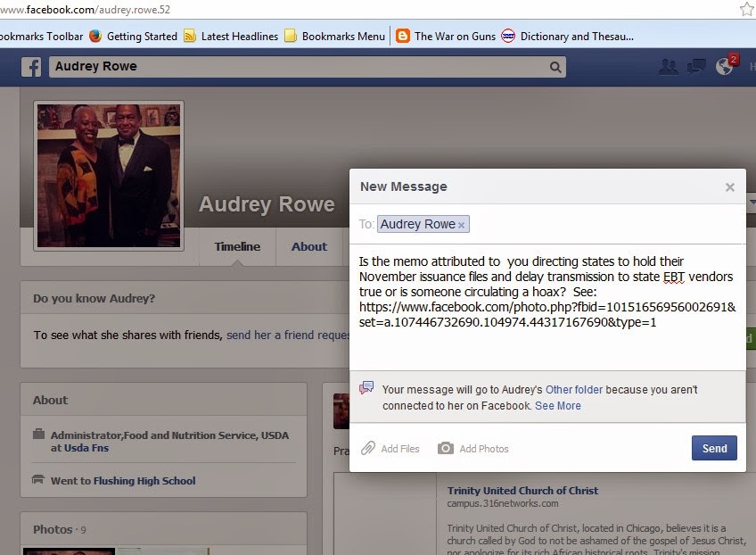
Task: Click See More link in notice
Action: pos(558,406)
